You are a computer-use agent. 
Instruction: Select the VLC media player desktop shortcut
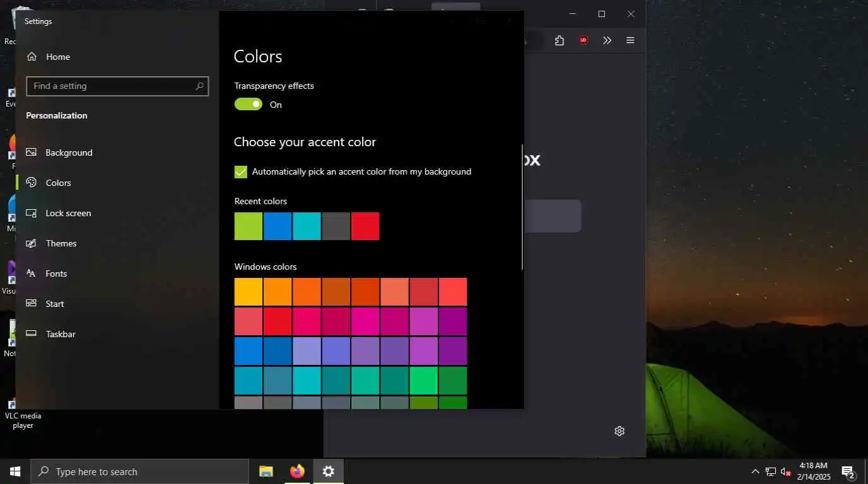[x=23, y=413]
